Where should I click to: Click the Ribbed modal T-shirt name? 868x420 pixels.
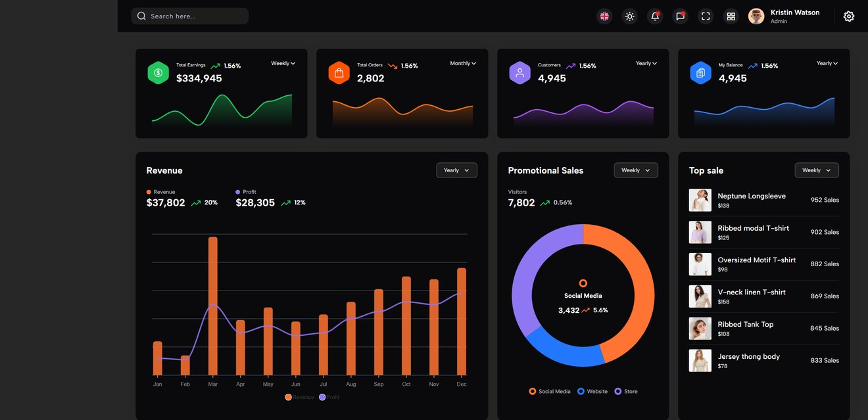[x=754, y=228]
